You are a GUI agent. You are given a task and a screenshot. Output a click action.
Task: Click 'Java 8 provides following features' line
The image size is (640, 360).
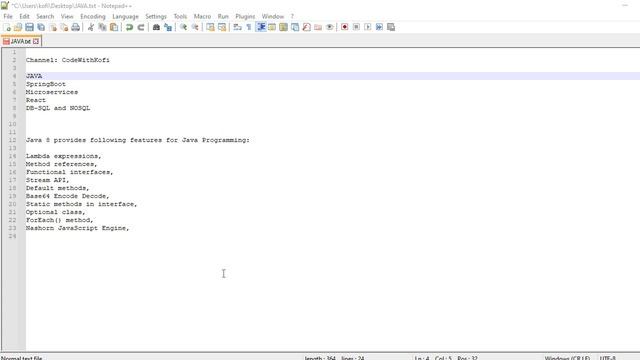138,140
